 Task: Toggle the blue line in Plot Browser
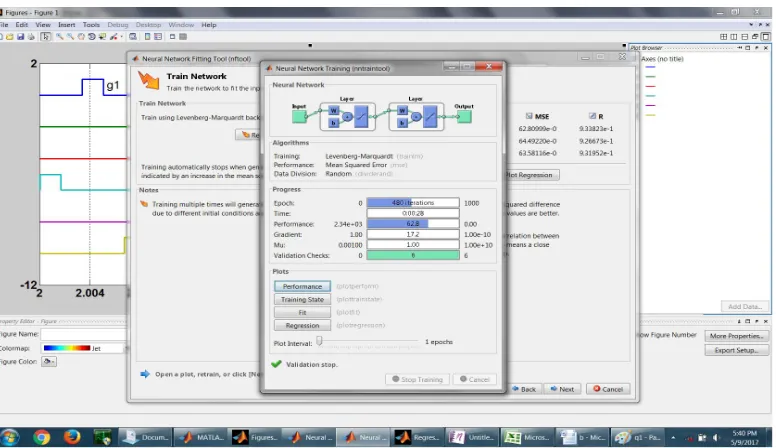(650, 67)
